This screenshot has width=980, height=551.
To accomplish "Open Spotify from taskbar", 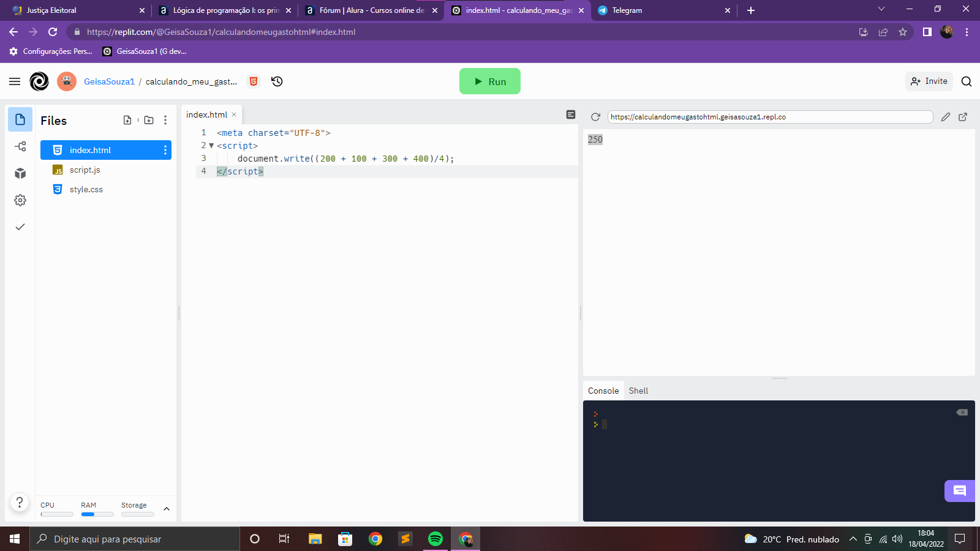I will [435, 539].
